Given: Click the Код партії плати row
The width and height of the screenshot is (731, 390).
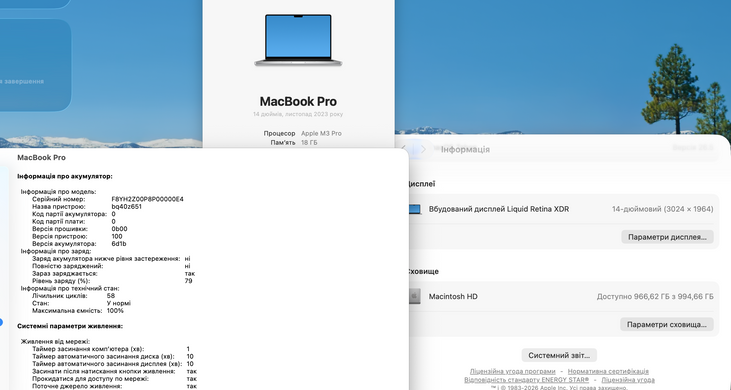Looking at the screenshot, I should point(74,221).
